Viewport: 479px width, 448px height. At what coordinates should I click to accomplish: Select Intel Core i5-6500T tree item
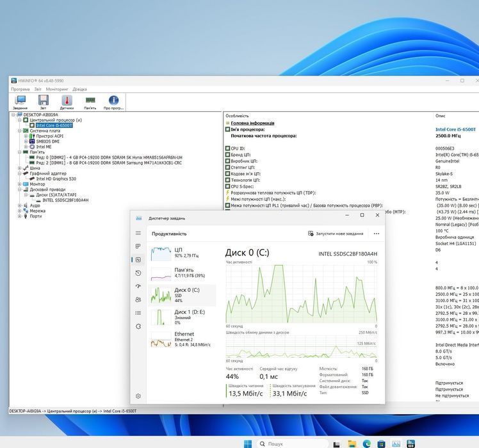pos(54,125)
